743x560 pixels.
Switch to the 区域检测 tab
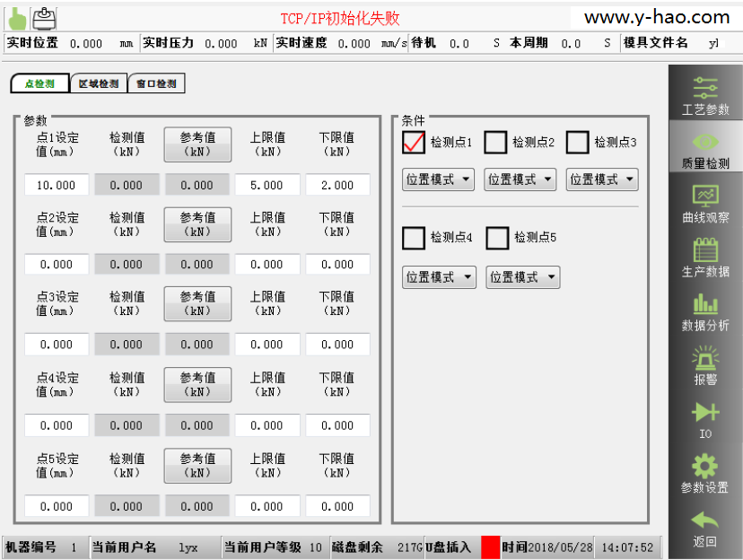pos(98,83)
